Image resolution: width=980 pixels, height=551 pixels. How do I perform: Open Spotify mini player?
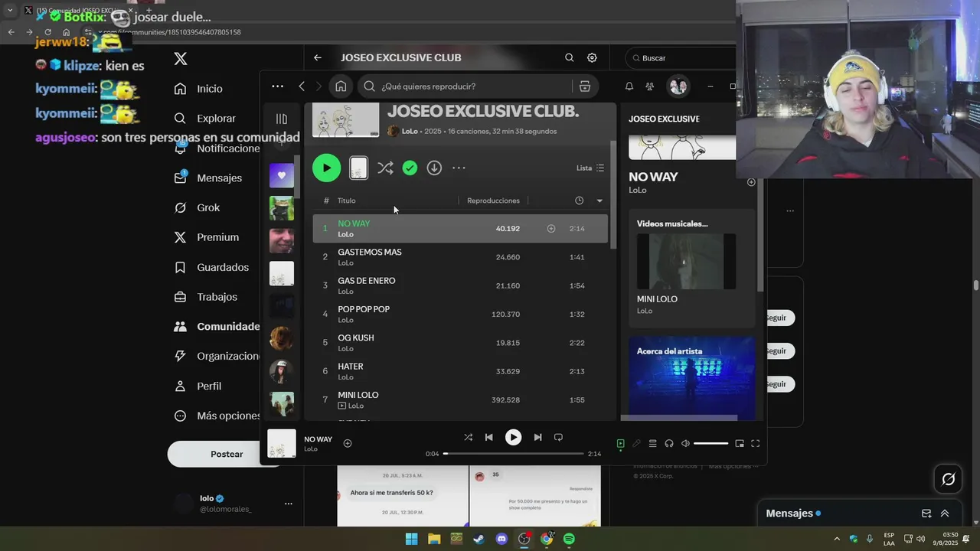(740, 443)
